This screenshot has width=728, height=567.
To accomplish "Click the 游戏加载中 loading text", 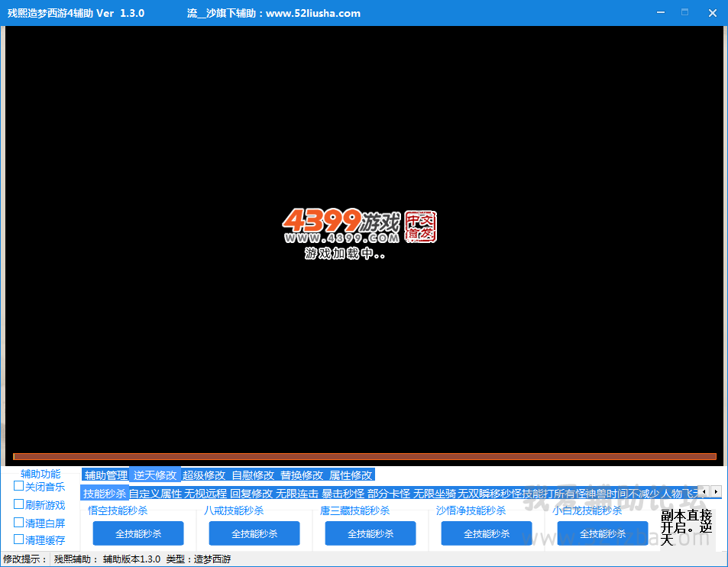I will click(345, 253).
